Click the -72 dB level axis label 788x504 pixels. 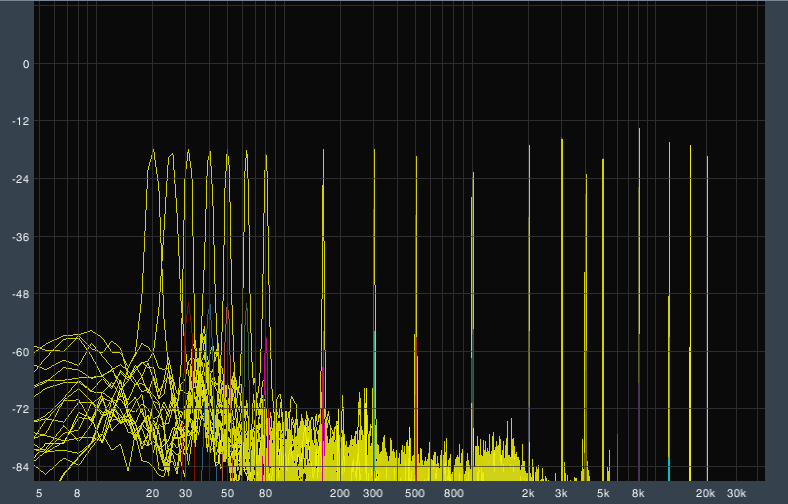[21, 411]
